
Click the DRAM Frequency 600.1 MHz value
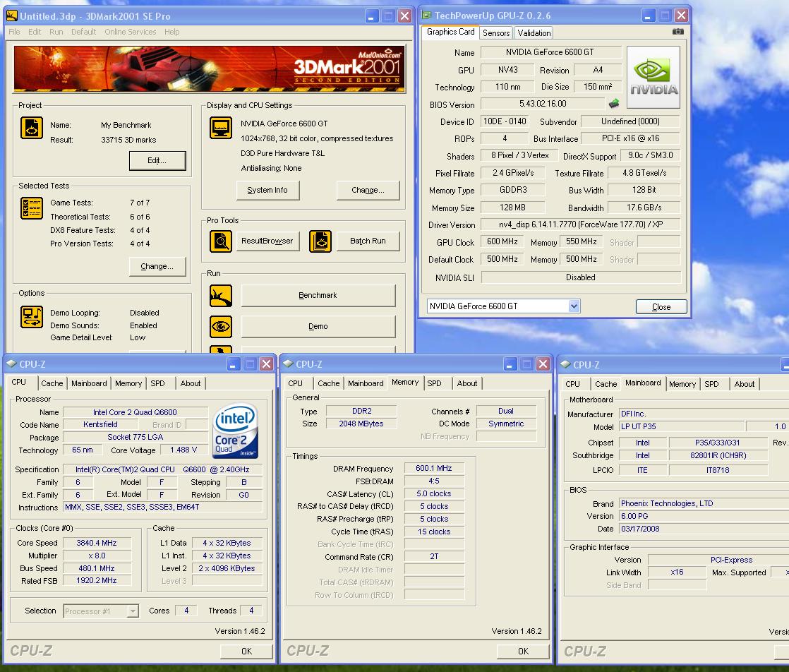pos(434,468)
